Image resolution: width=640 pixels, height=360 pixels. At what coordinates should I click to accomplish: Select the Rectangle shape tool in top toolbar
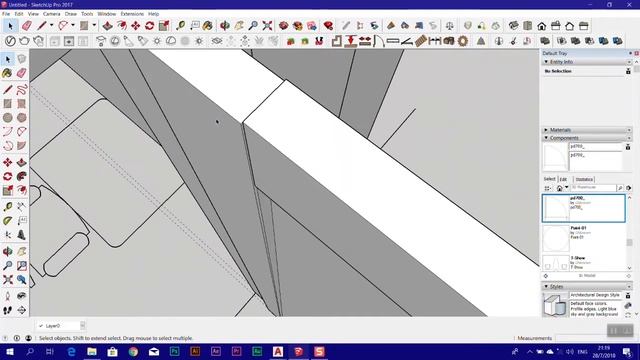[x=84, y=26]
